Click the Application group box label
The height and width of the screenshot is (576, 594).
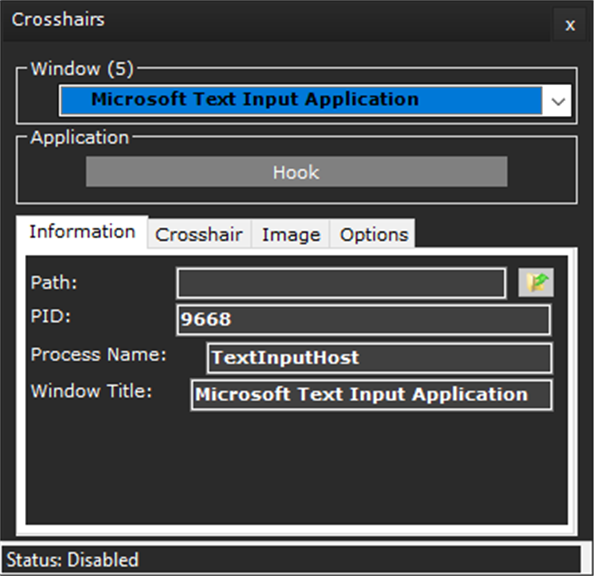click(x=80, y=137)
